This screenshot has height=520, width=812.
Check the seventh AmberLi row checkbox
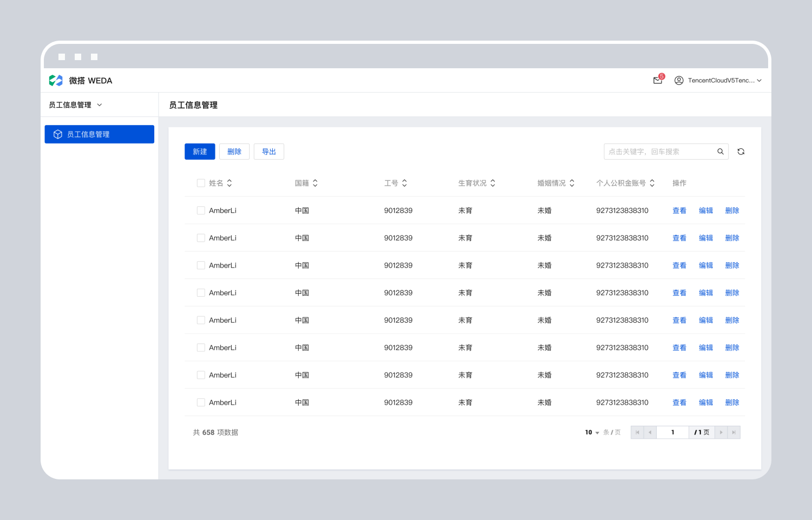(201, 375)
